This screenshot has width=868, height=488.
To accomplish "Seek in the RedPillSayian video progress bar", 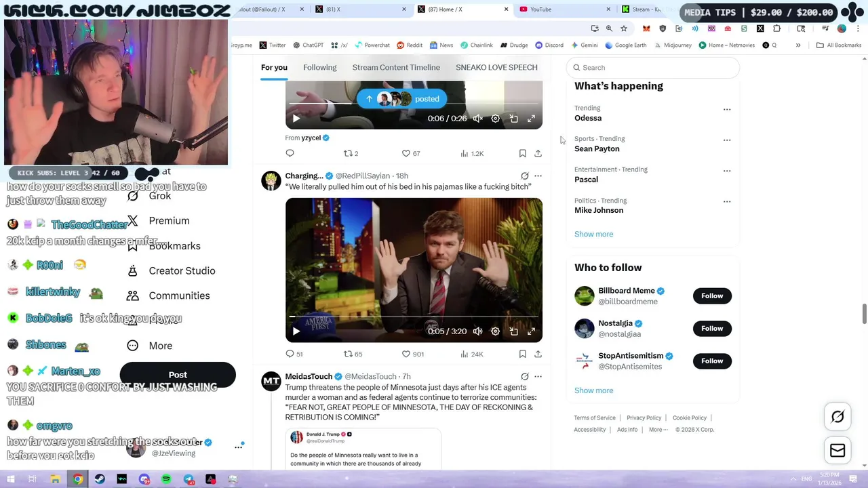I will [414, 317].
